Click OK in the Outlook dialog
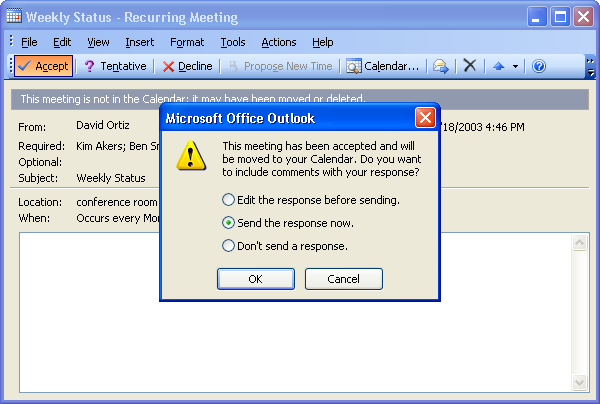The image size is (600, 404). pyautogui.click(x=256, y=279)
